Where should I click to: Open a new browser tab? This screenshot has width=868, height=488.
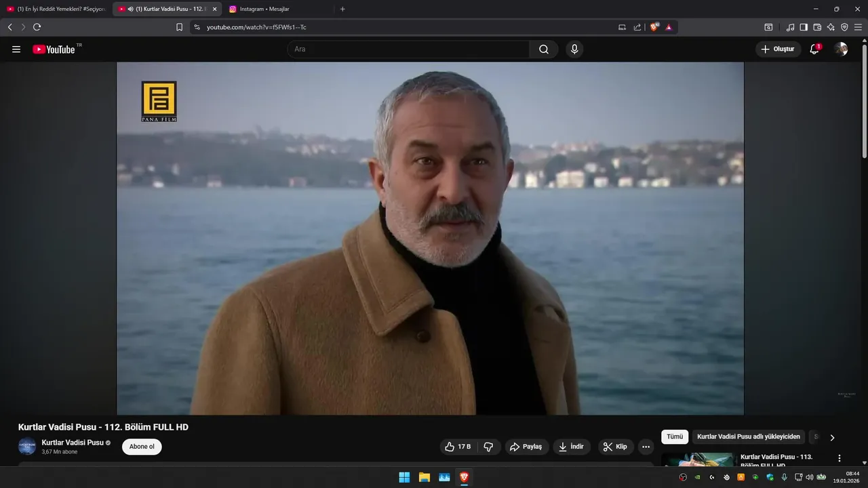click(x=342, y=9)
